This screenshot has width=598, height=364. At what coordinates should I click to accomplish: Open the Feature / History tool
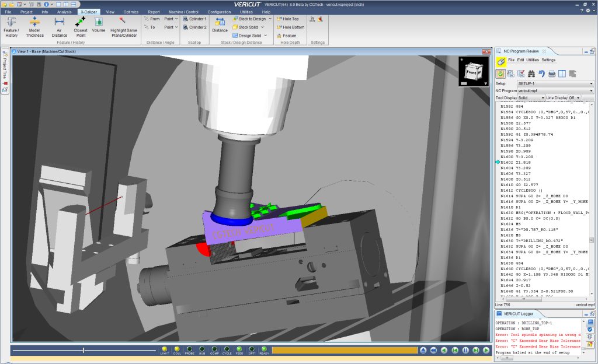pyautogui.click(x=11, y=26)
